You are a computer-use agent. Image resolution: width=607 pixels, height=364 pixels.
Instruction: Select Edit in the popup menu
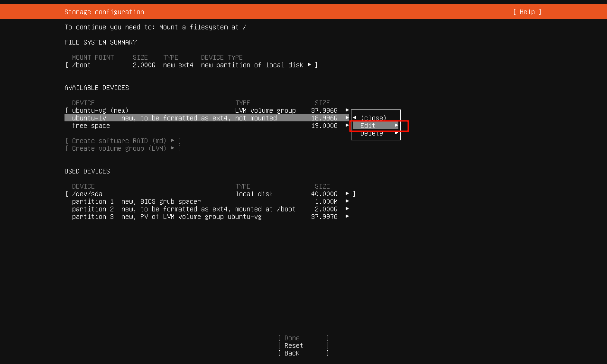pos(376,126)
